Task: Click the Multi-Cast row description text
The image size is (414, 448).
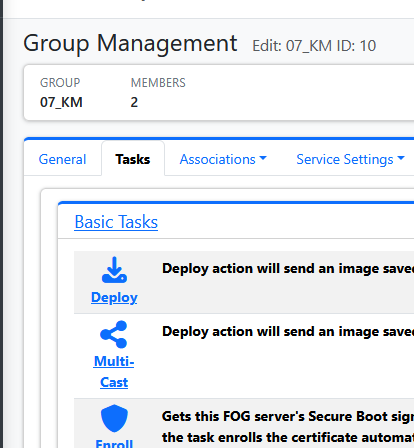Action: click(x=288, y=332)
